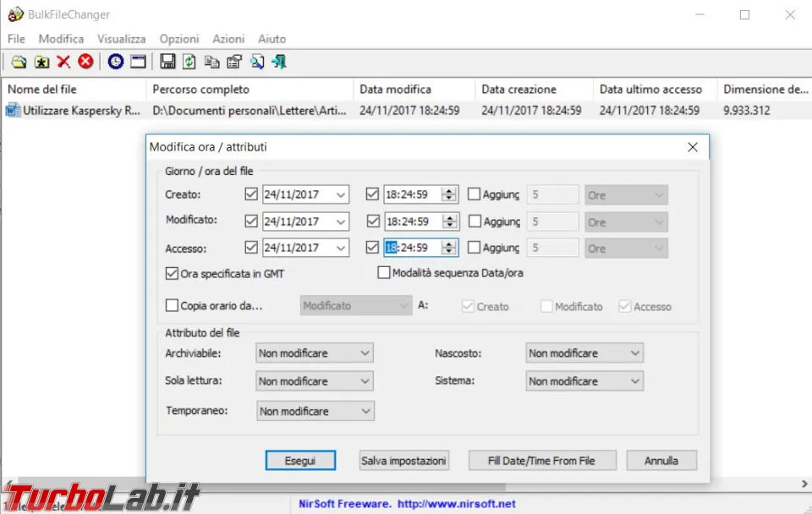Open the Opzioni menu
Viewport: 812px width, 514px height.
pos(179,39)
